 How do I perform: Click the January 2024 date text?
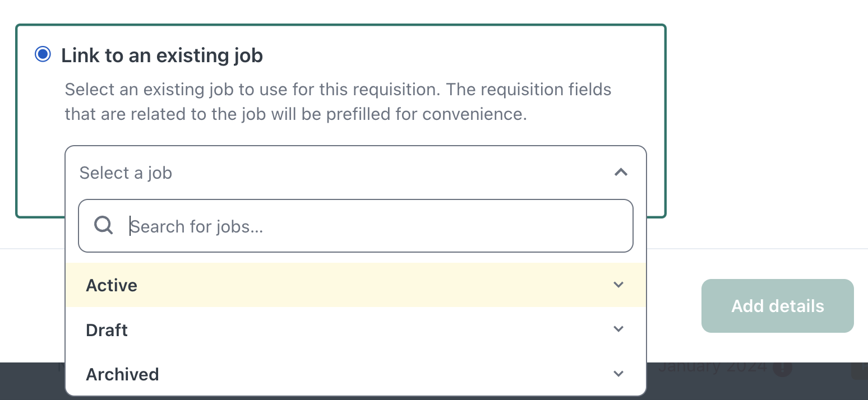(x=712, y=367)
